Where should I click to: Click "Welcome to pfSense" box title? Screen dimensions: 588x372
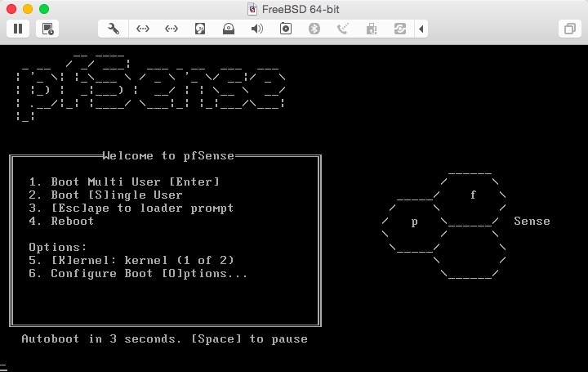click(x=168, y=156)
